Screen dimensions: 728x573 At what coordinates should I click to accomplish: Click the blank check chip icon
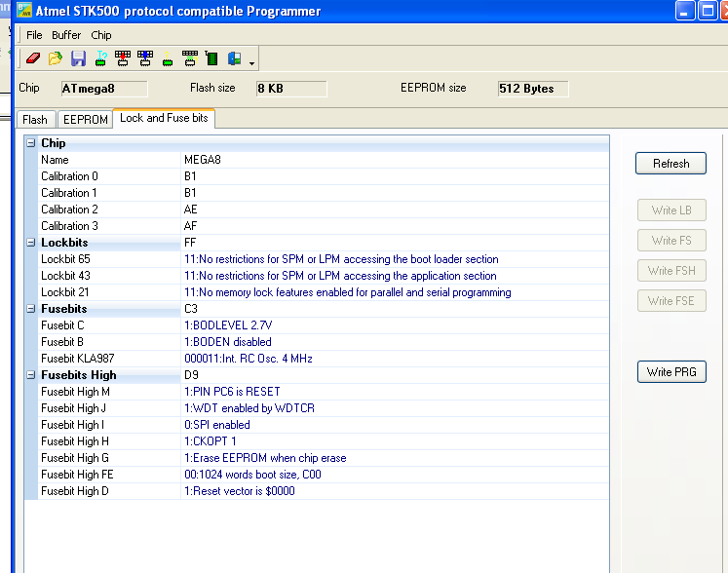point(168,59)
